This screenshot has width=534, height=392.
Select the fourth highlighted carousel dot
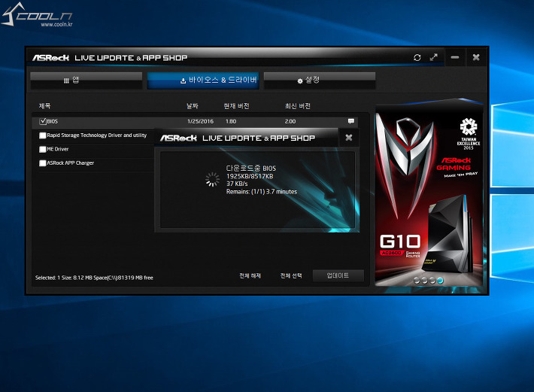coord(440,281)
